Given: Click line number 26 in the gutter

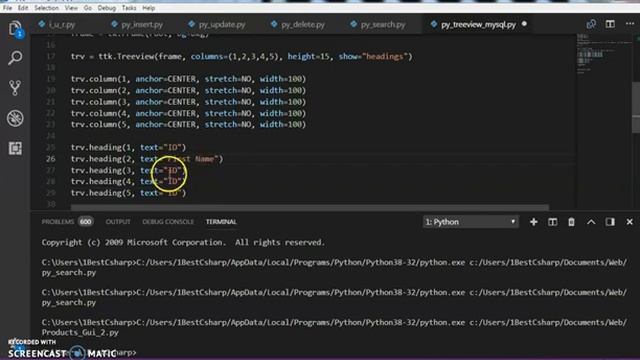Looking at the screenshot, I should pyautogui.click(x=51, y=159).
